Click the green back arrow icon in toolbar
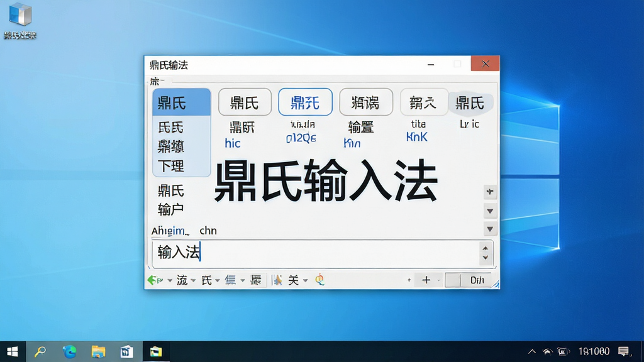 155,280
